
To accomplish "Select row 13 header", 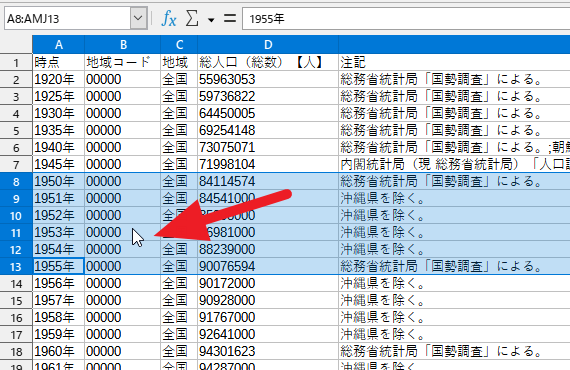I will tap(16, 267).
